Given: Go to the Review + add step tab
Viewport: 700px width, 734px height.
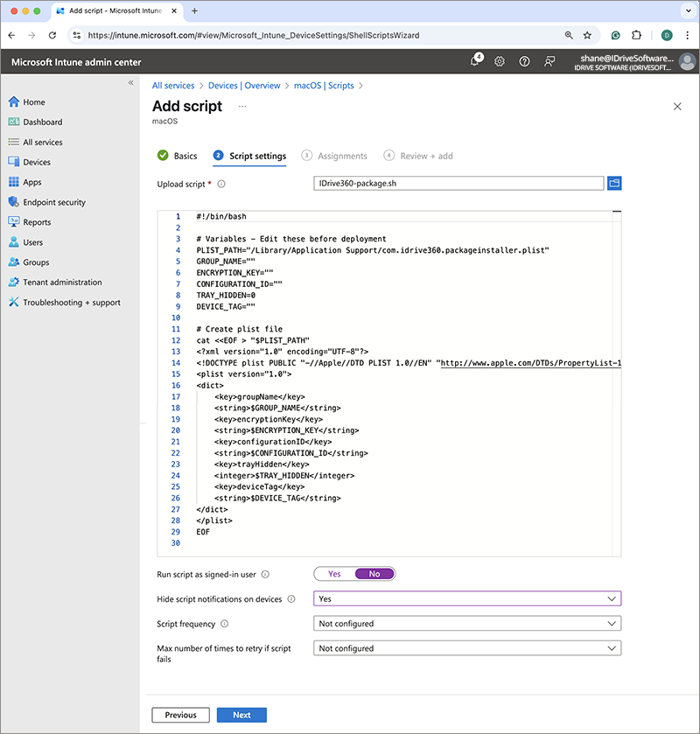Looking at the screenshot, I should (x=418, y=156).
